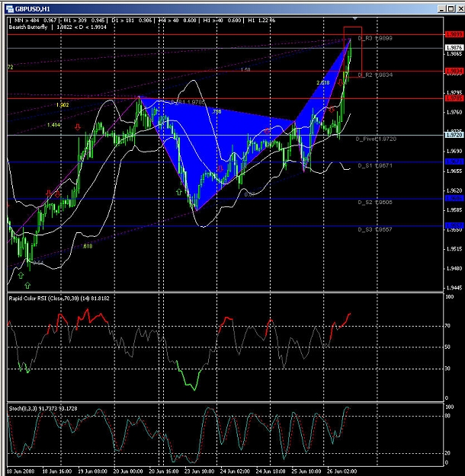
Task: Click the Stoch(8,3,3) indicator label
Action: (43, 409)
